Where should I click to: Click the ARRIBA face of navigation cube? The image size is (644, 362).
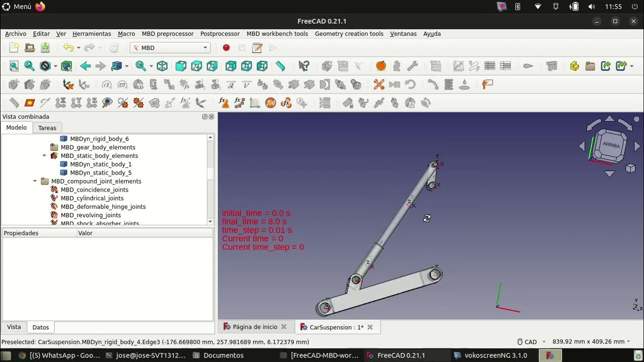click(x=611, y=145)
